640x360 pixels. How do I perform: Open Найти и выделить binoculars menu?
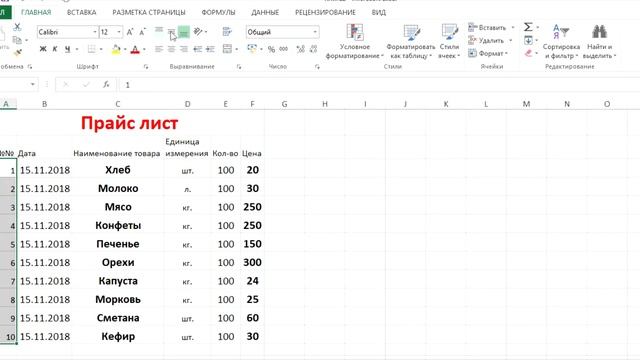click(x=599, y=41)
